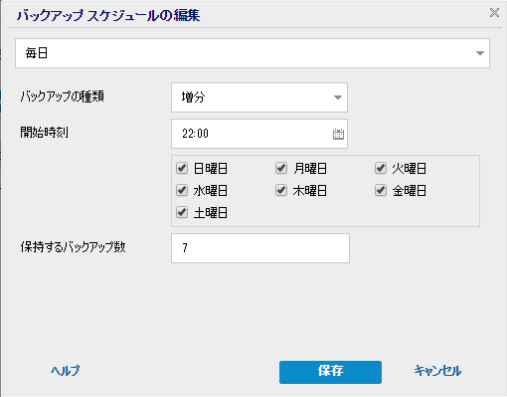Click the 金曜日 label text

(x=409, y=191)
